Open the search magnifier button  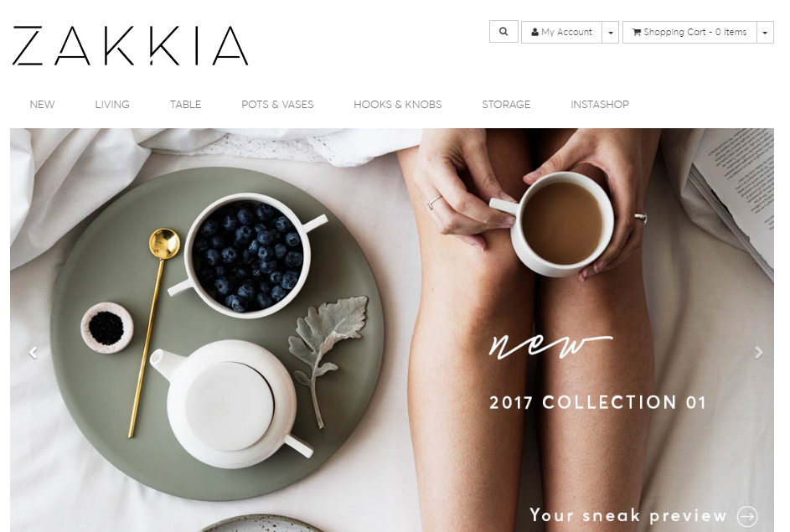[503, 32]
